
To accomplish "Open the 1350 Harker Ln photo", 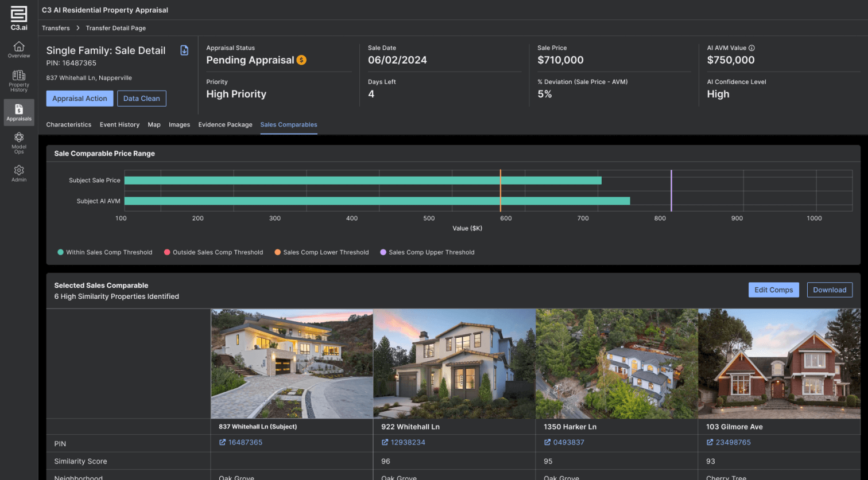I will tap(617, 364).
